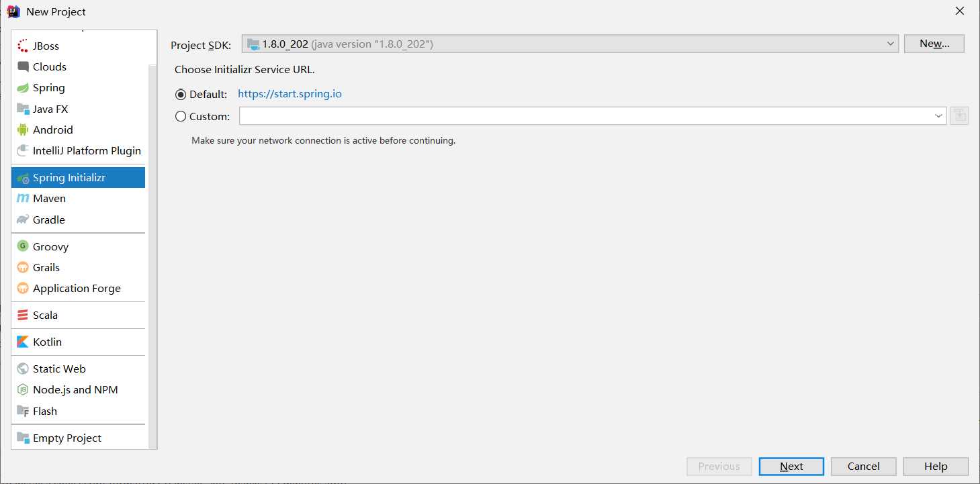This screenshot has height=484, width=980.
Task: Select Flash in the project list
Action: [x=78, y=411]
